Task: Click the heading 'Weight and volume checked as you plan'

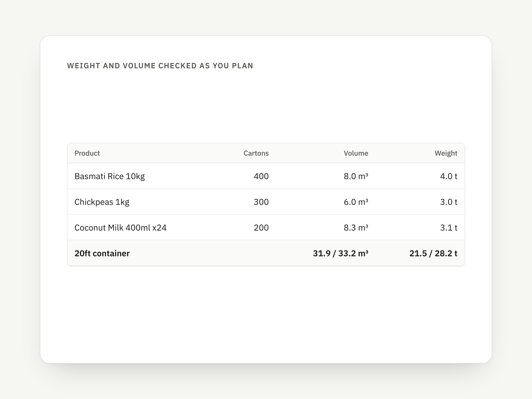Action: (x=160, y=66)
